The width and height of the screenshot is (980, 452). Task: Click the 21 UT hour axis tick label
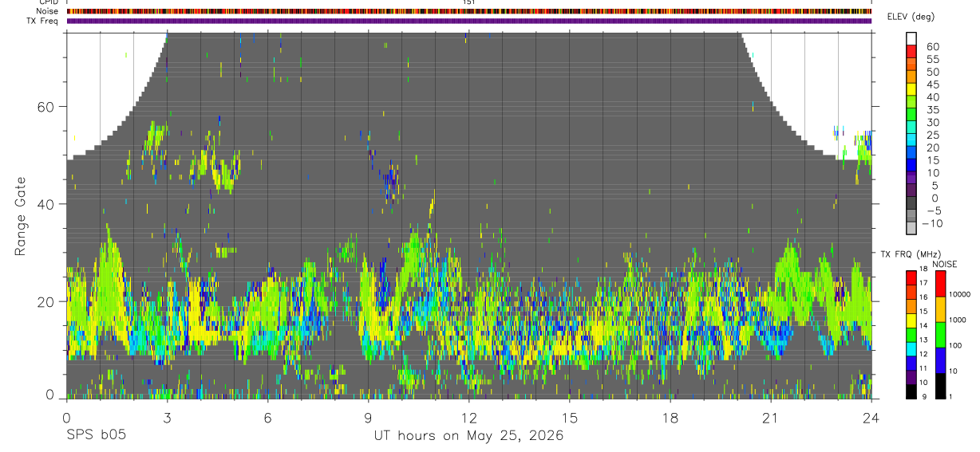[x=770, y=417]
